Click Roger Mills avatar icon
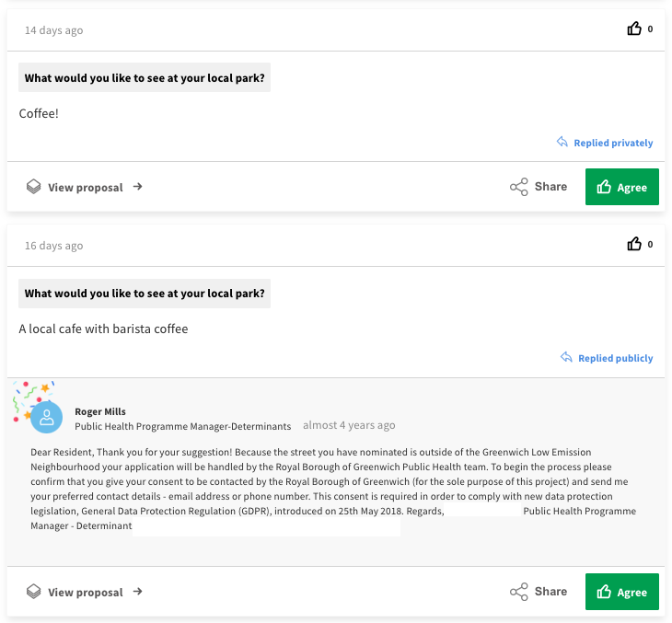Image resolution: width=672 pixels, height=623 pixels. coord(47,417)
